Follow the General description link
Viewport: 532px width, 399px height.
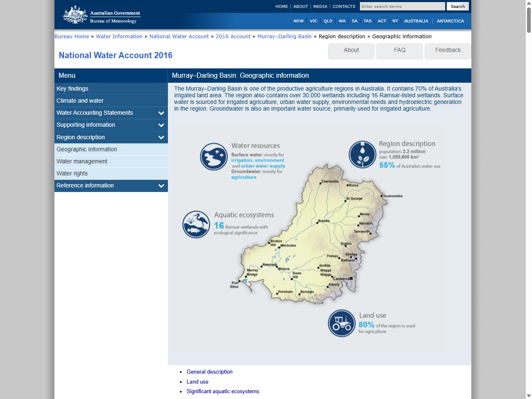click(x=209, y=372)
